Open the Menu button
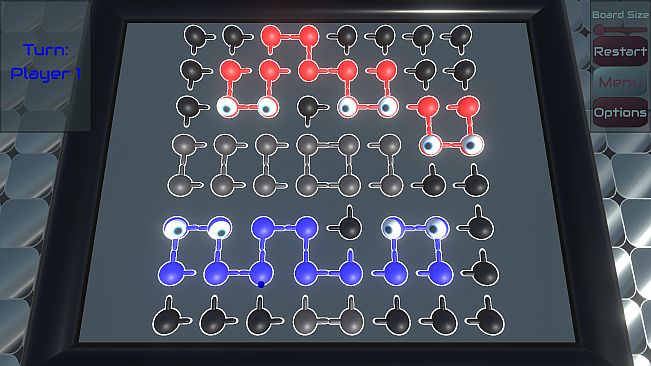651x366 pixels. pos(620,82)
